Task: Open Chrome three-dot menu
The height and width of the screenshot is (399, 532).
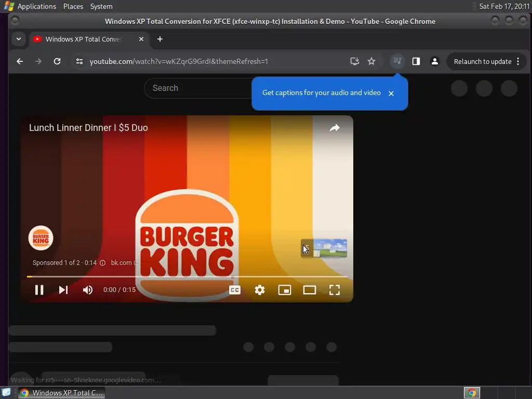Action: (518, 61)
